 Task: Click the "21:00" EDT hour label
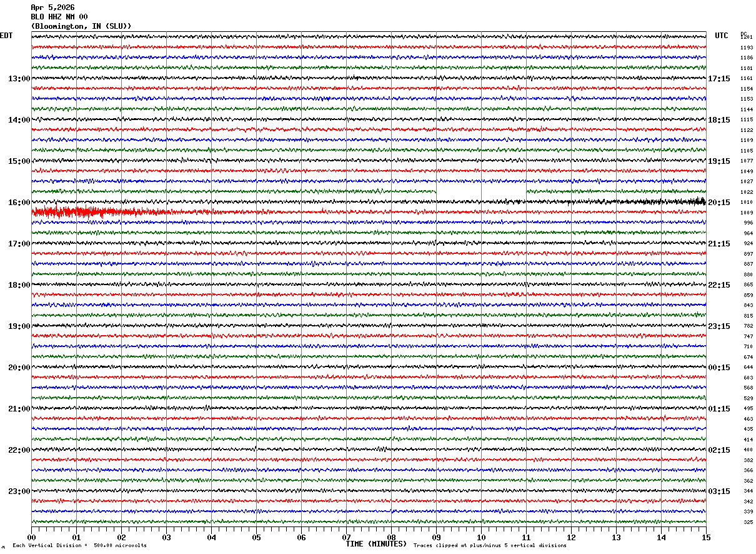point(19,409)
